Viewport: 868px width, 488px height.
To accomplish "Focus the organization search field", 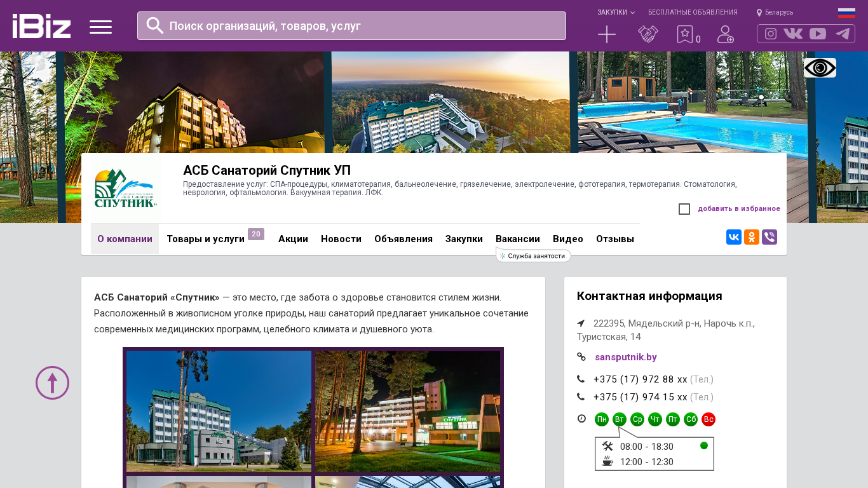I will (x=351, y=25).
